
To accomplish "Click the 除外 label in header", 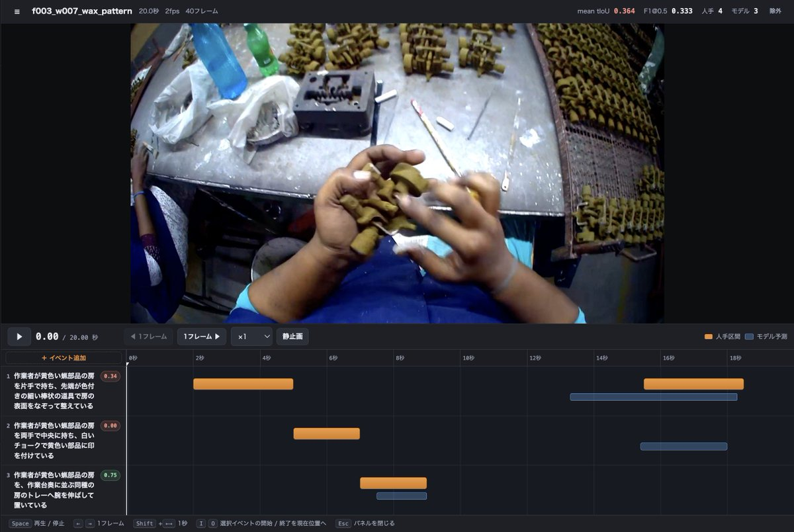I will [775, 11].
